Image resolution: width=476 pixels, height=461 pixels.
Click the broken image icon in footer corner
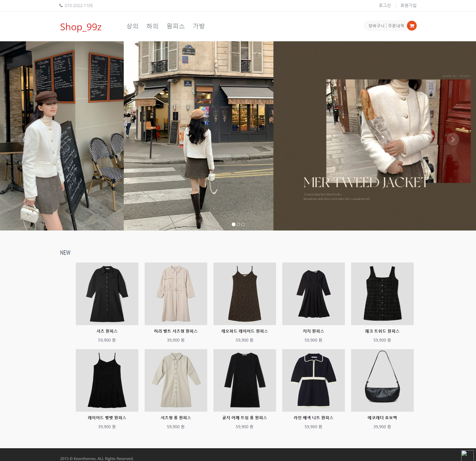click(x=467, y=455)
